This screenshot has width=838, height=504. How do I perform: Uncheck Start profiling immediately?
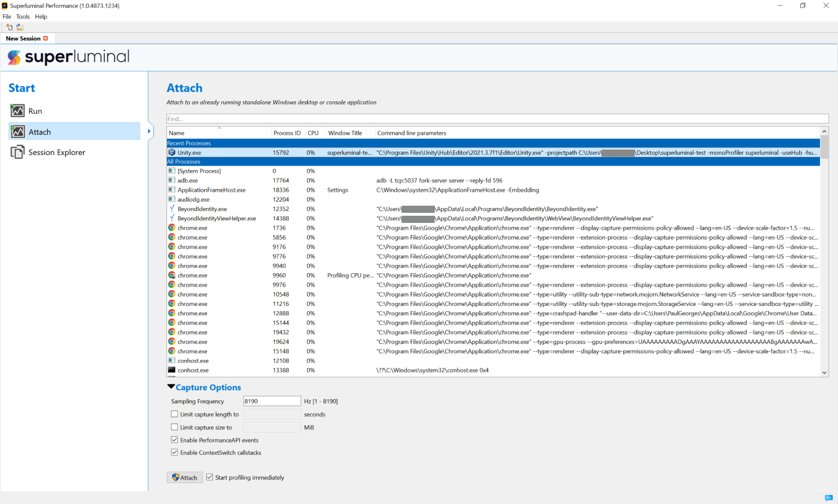pyautogui.click(x=210, y=477)
